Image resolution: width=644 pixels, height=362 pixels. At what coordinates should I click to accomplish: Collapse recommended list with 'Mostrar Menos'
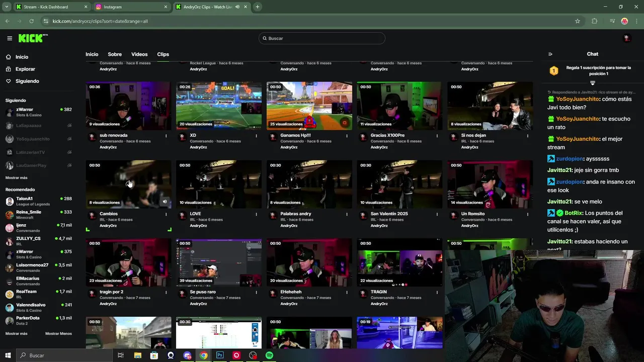[x=58, y=333]
